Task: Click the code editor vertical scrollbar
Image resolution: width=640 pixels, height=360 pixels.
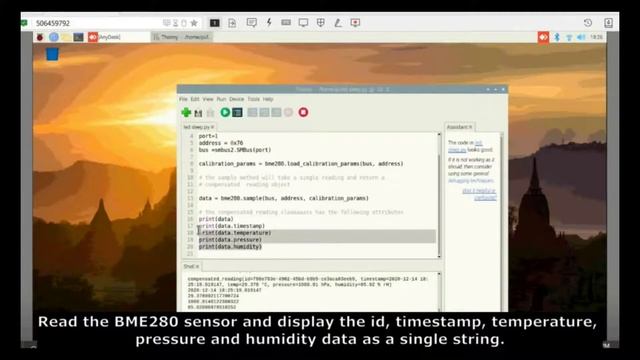Action: click(x=439, y=195)
